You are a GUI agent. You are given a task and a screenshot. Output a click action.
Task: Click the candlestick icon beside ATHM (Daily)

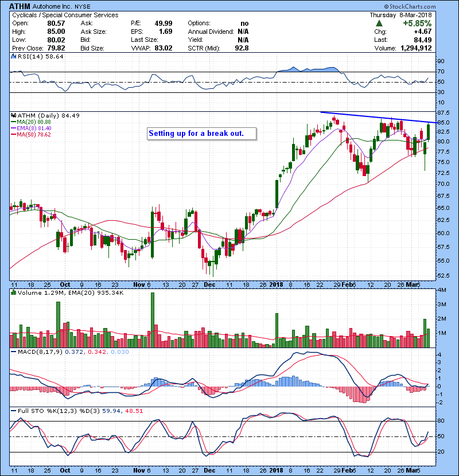[x=14, y=116]
